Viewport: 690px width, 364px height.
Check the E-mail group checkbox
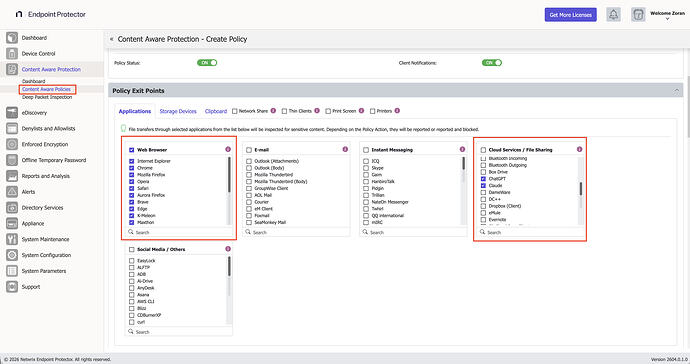249,150
